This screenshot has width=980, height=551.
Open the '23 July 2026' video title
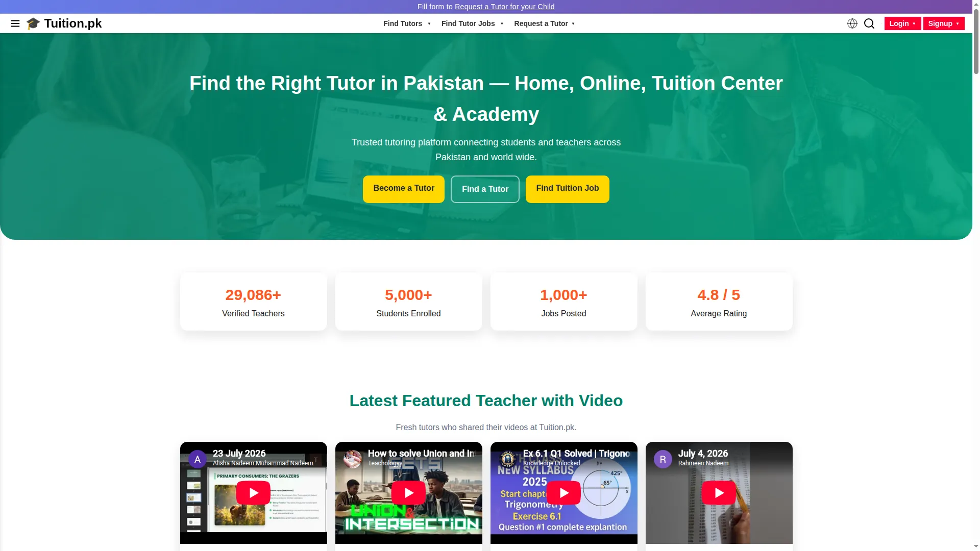tap(239, 454)
